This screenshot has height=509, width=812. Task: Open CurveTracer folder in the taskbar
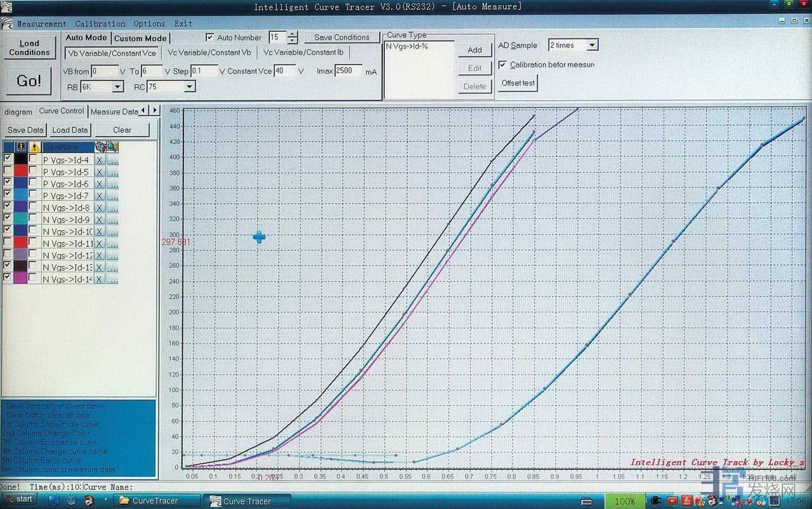(156, 501)
